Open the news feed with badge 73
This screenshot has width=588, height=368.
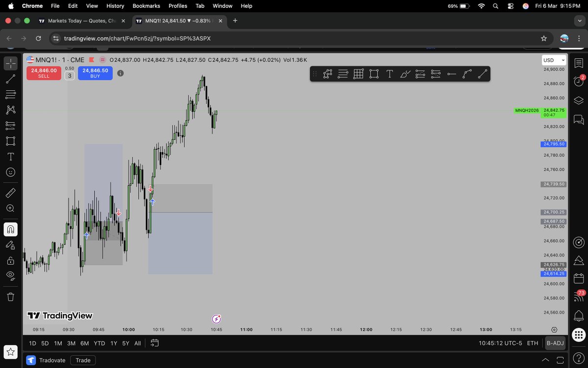tap(579, 296)
